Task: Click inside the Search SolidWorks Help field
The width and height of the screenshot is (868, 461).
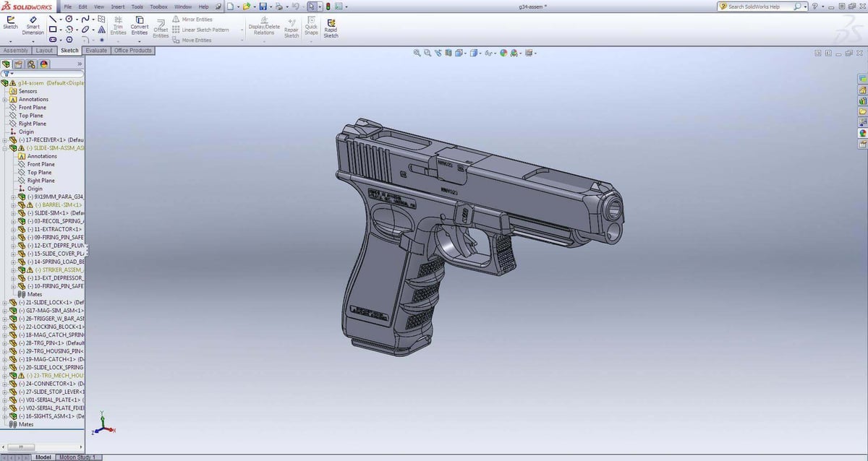Action: (764, 7)
